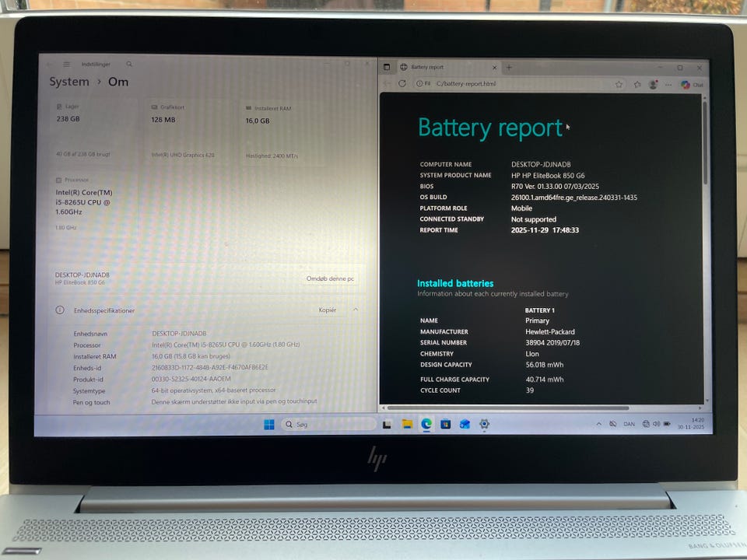
Task: Click the FULL CHARGE CAPACITY 40.714 mWh value
Action: tap(545, 380)
